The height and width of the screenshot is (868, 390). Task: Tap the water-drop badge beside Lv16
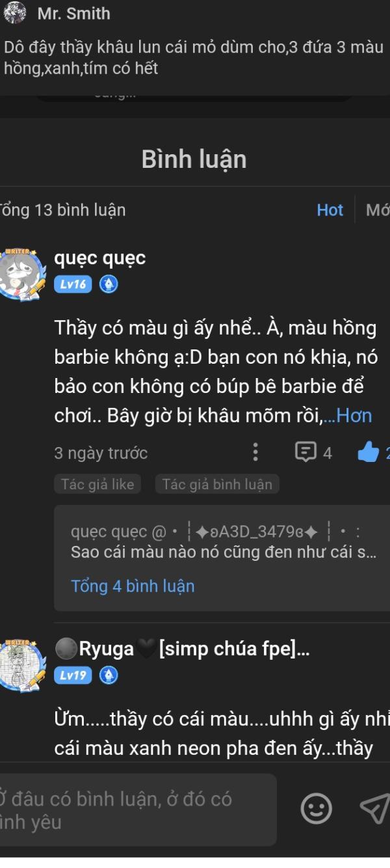[109, 284]
